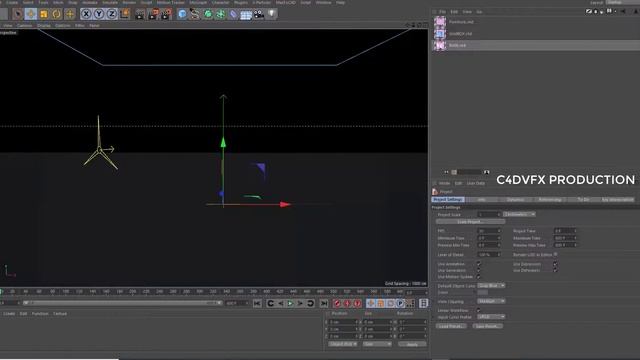Click the Save Preset button

tap(488, 326)
